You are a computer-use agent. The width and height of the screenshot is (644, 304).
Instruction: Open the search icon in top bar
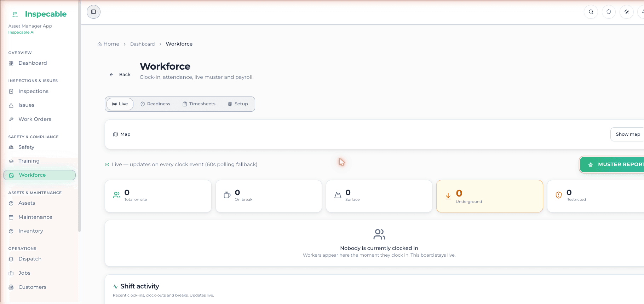pyautogui.click(x=591, y=12)
